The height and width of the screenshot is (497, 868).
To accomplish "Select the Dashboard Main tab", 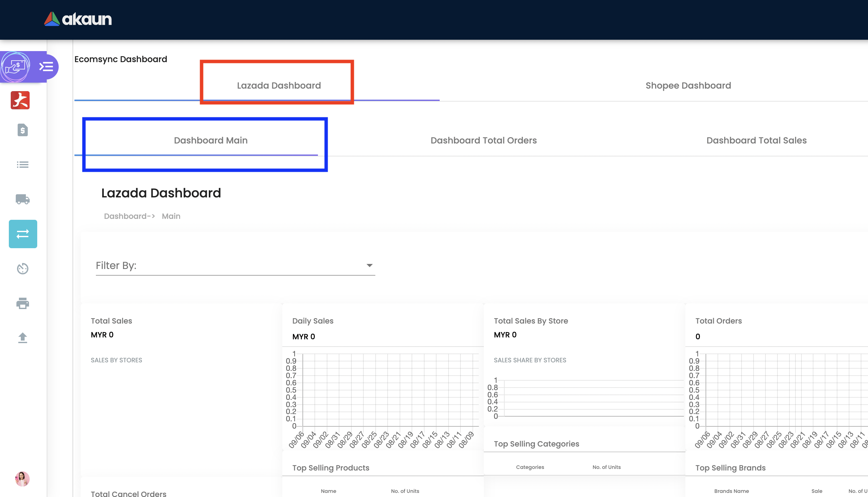I will pos(211,140).
